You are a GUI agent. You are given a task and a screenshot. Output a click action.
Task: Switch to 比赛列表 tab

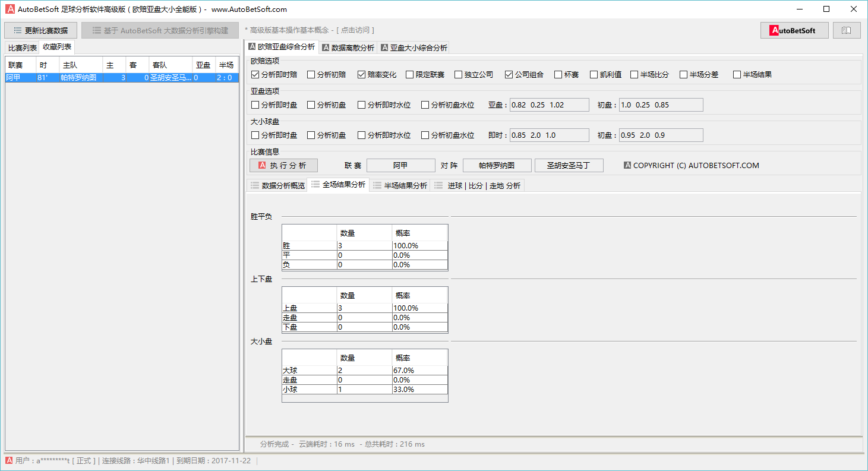click(22, 48)
